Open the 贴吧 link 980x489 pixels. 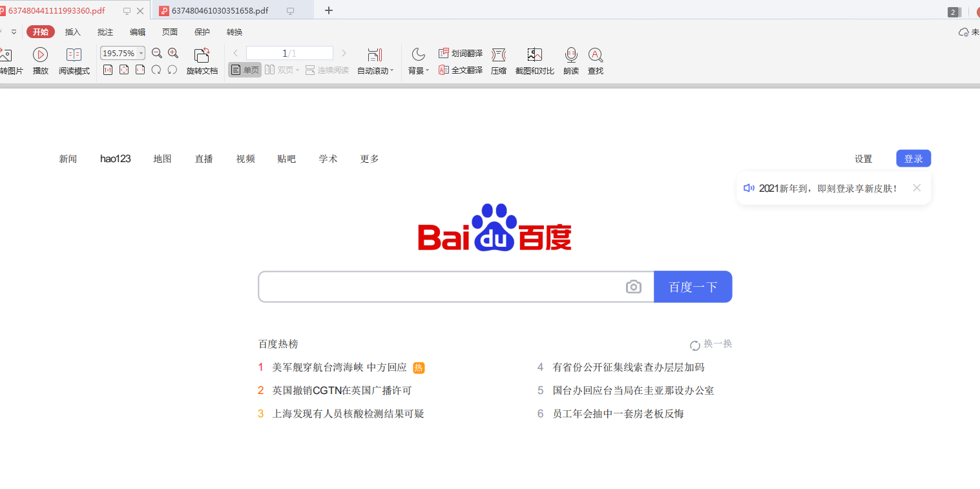tap(287, 159)
